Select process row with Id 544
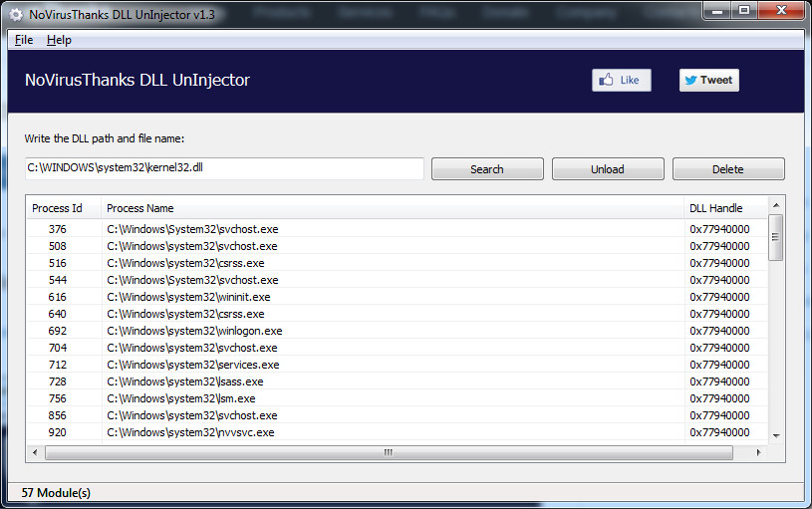The image size is (812, 509). (x=397, y=280)
